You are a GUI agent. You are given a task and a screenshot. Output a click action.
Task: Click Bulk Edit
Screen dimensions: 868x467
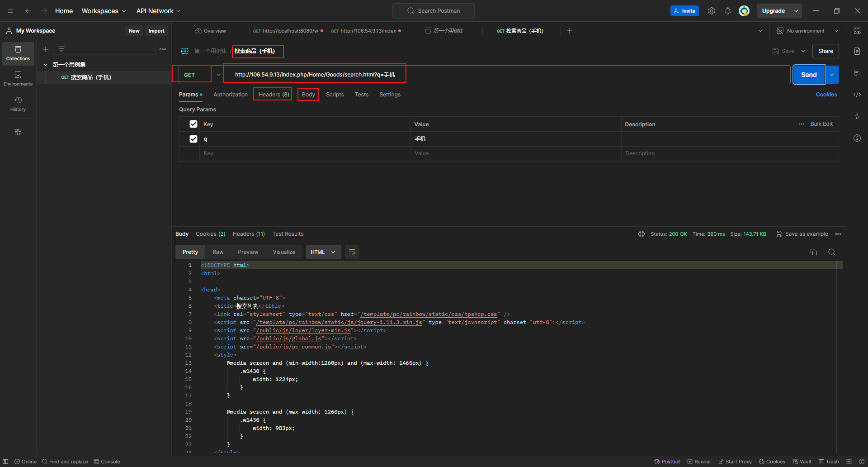click(821, 124)
